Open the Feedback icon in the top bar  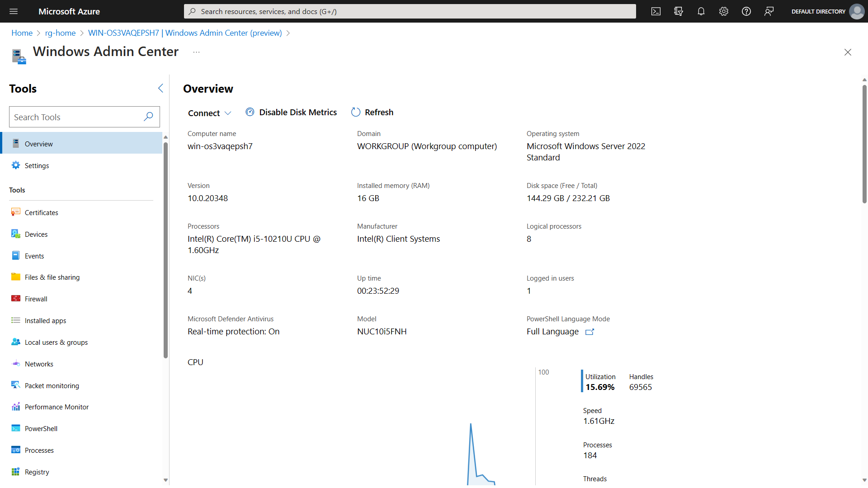coord(769,11)
